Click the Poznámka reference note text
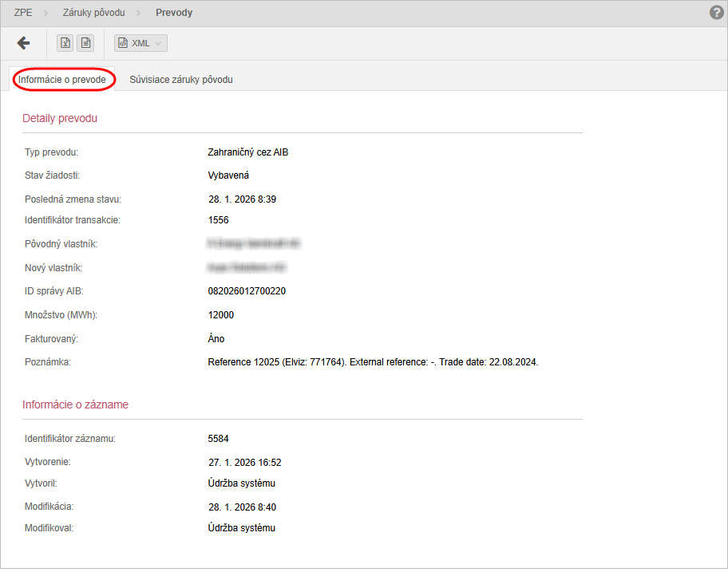Viewport: 728px width, 572px height. (x=373, y=362)
